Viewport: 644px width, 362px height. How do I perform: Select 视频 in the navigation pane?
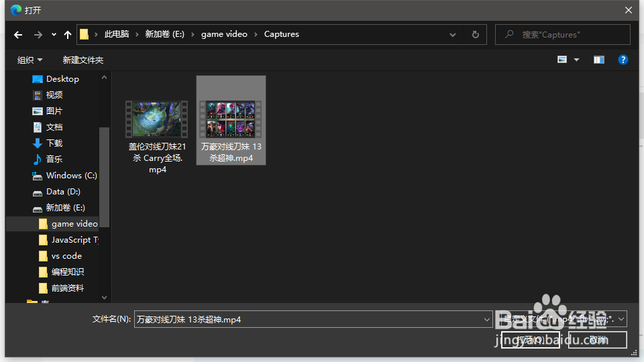(x=54, y=95)
